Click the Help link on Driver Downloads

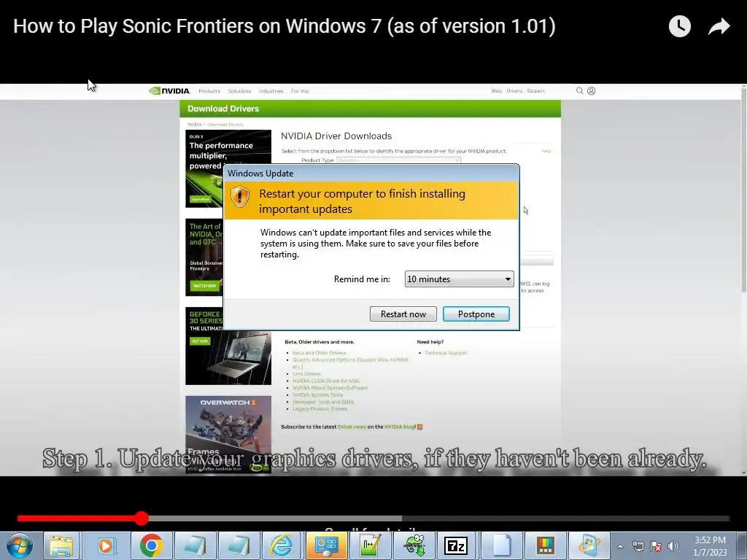coord(546,151)
